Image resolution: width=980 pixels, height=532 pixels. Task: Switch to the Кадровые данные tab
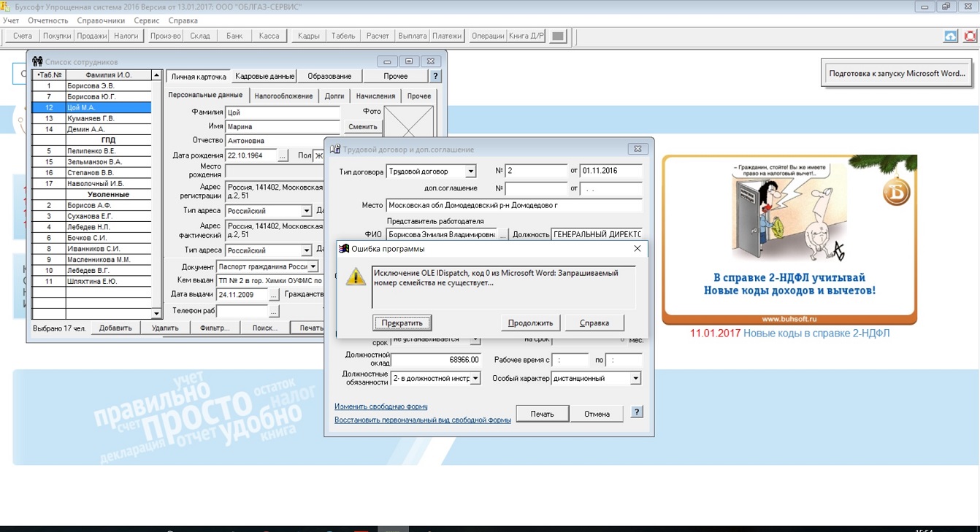(x=264, y=76)
